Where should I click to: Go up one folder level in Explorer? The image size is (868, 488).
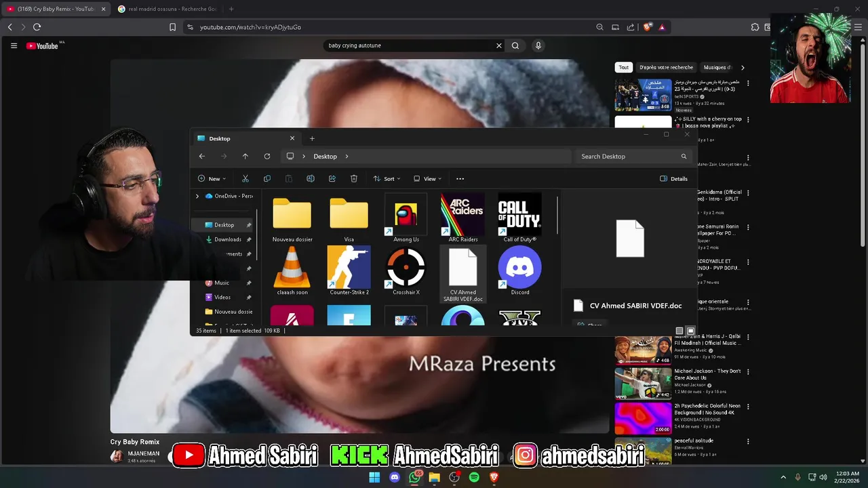point(245,157)
